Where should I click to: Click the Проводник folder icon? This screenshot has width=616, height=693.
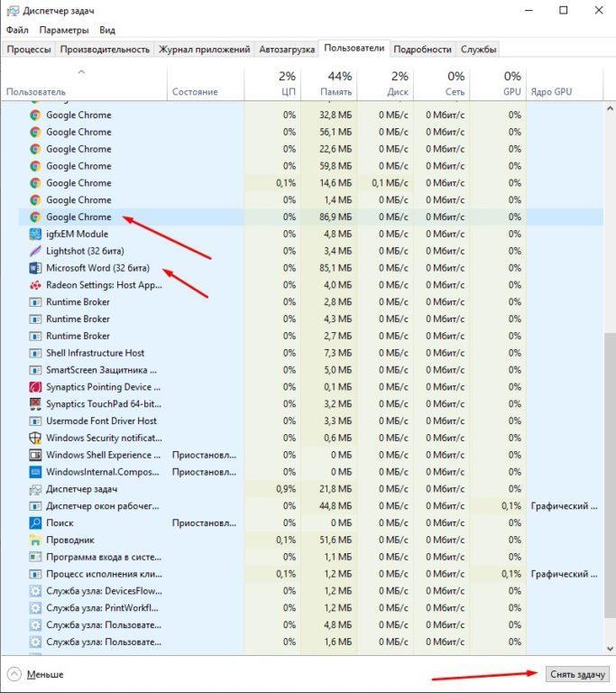coord(35,541)
